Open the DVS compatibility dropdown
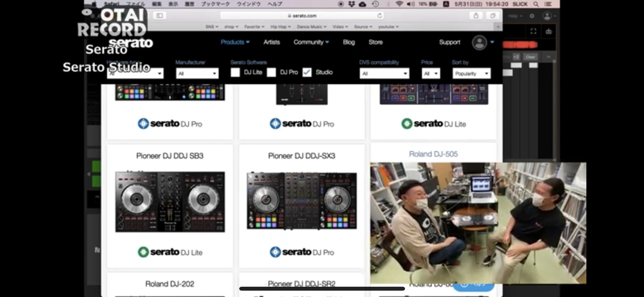Screen dimensions: 644x297 point(384,73)
